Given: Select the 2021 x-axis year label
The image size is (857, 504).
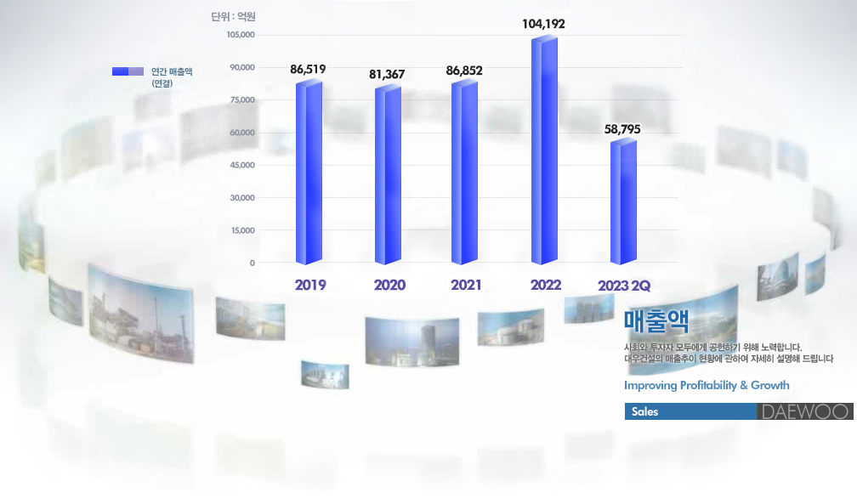Looking at the screenshot, I should pyautogui.click(x=466, y=285).
